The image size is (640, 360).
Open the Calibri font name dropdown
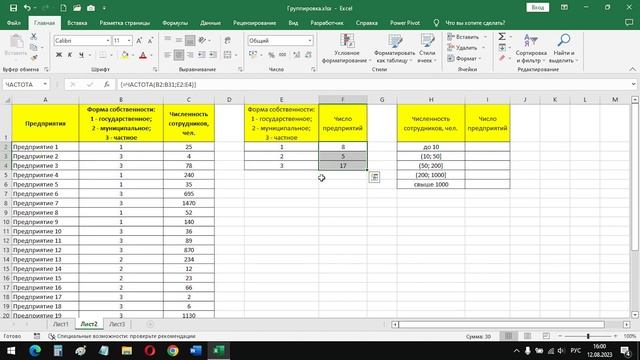pyautogui.click(x=108, y=40)
